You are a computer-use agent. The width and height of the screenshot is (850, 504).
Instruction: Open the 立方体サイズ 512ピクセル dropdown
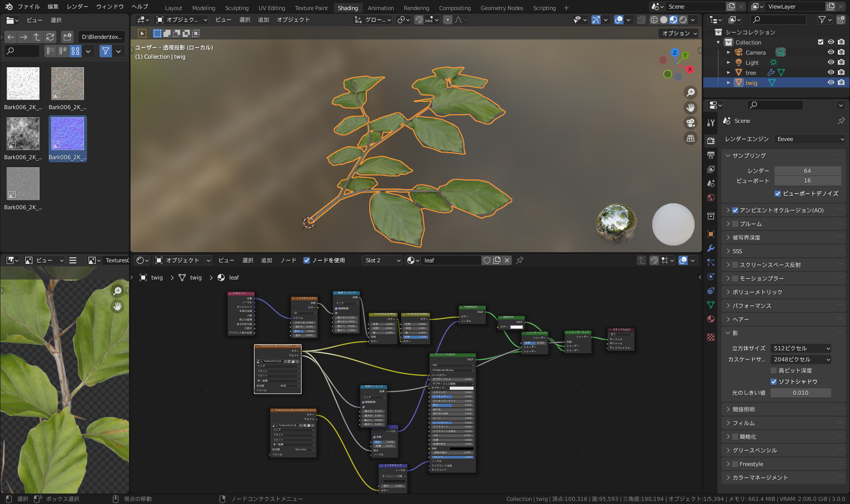click(x=801, y=348)
